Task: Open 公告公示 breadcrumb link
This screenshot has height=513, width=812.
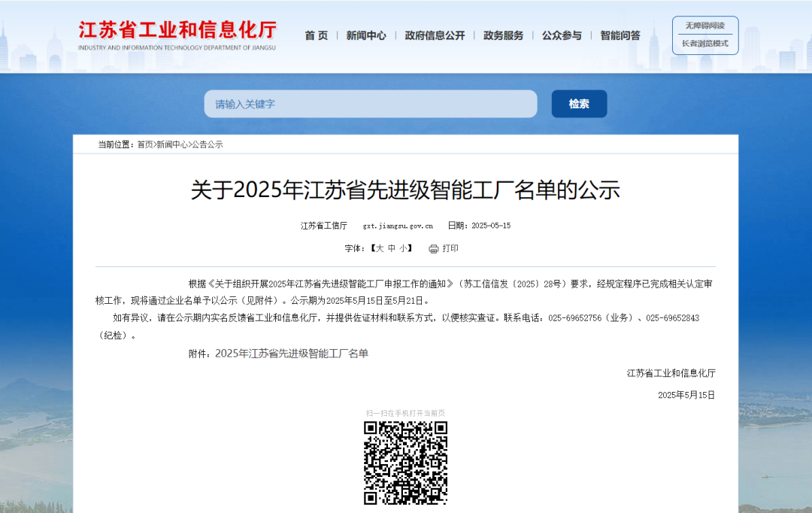Action: click(208, 144)
